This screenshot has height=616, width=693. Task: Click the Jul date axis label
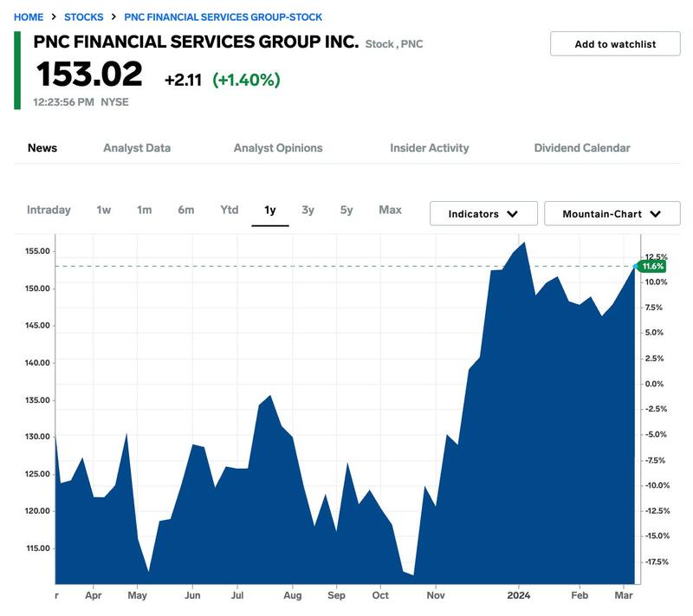[x=237, y=596]
